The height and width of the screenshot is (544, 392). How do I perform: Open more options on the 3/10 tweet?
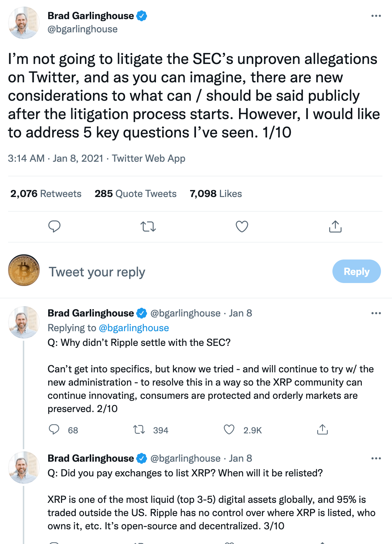tap(376, 458)
